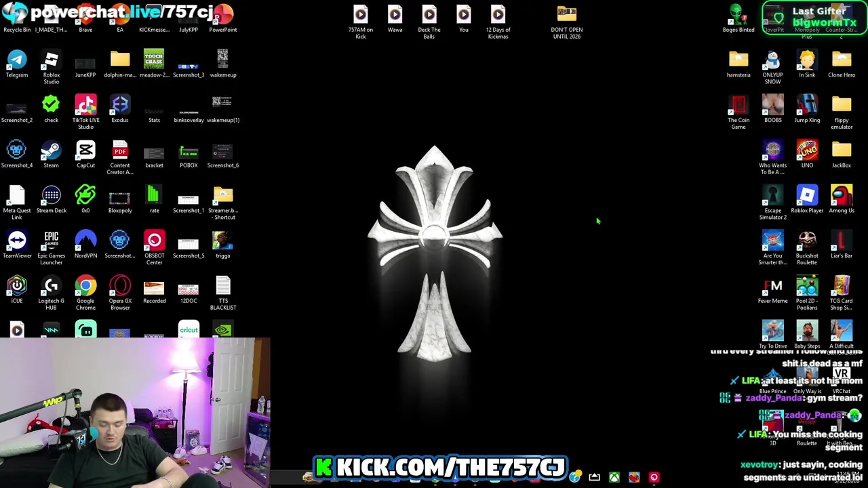Image resolution: width=868 pixels, height=488 pixels.
Task: Open the TikTok LIVE Studio icon
Action: tap(85, 112)
